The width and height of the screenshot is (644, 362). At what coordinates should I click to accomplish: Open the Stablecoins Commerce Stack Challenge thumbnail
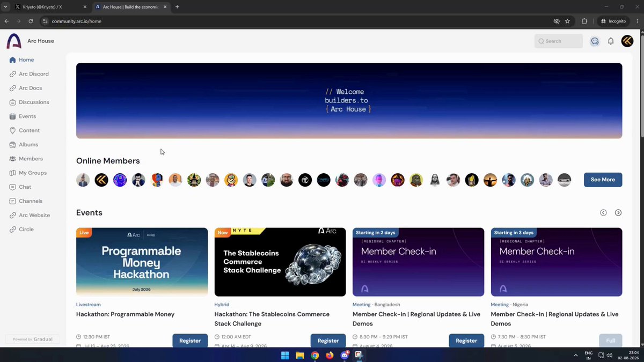tap(280, 262)
